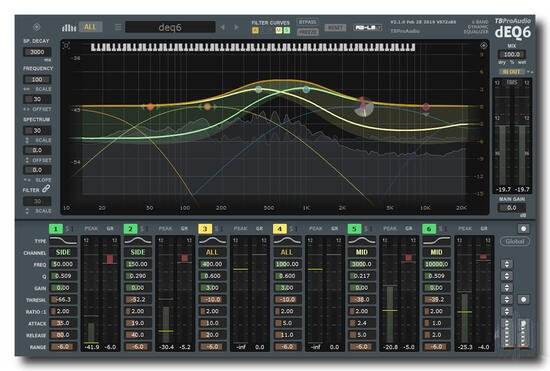Open the deq6 preset name selector

click(170, 27)
